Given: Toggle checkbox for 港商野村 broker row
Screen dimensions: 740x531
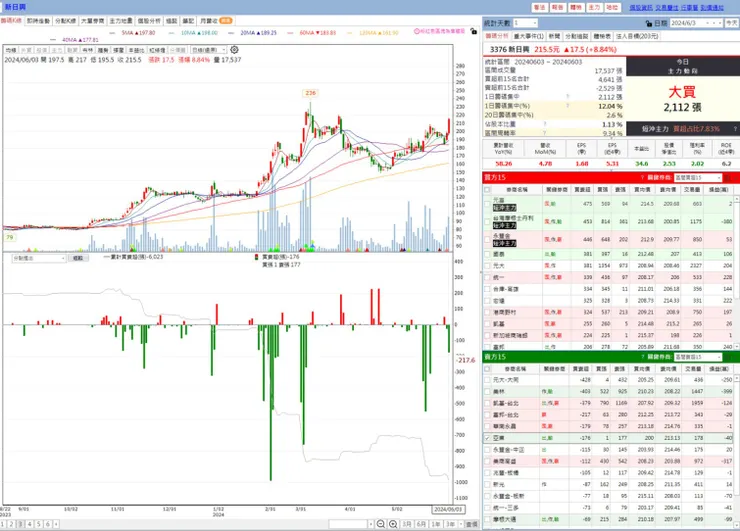Looking at the screenshot, I should coord(487,312).
